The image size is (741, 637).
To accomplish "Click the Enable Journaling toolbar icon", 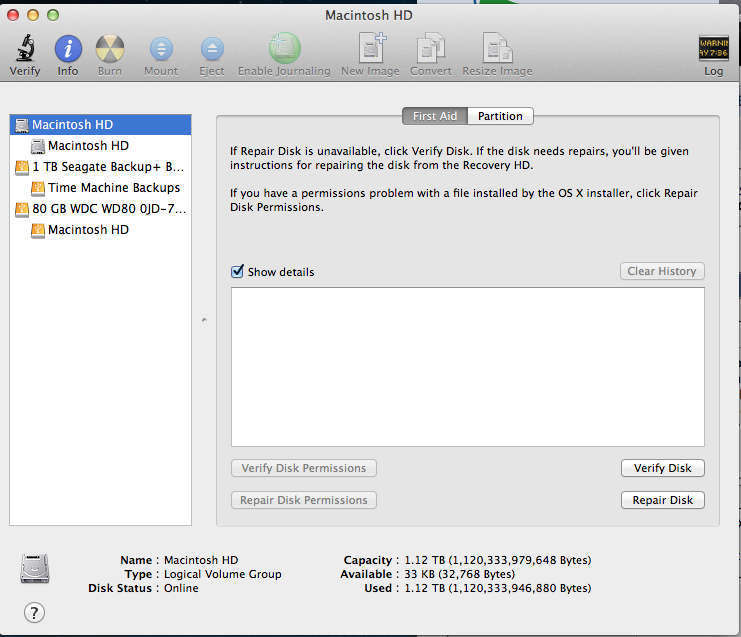I will pos(284,48).
